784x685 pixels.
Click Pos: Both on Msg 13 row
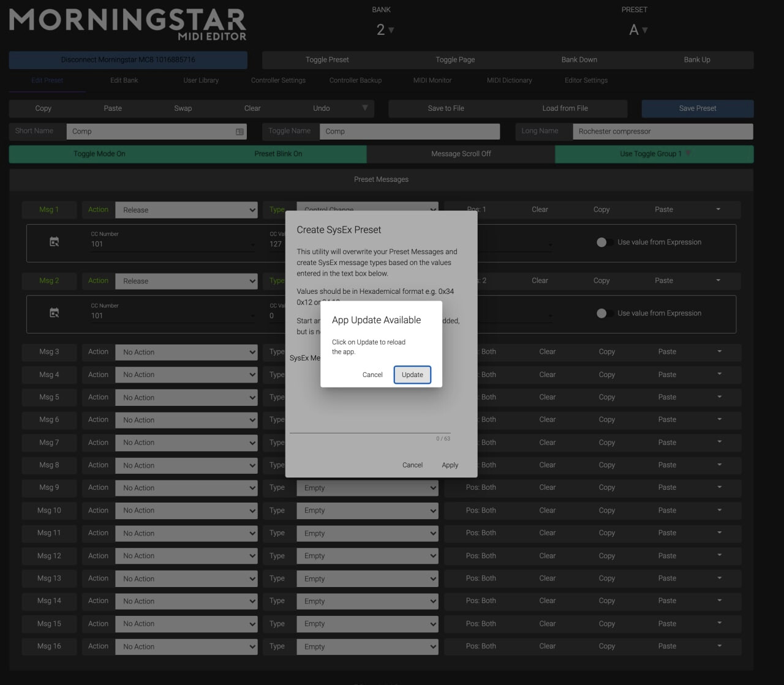(481, 578)
